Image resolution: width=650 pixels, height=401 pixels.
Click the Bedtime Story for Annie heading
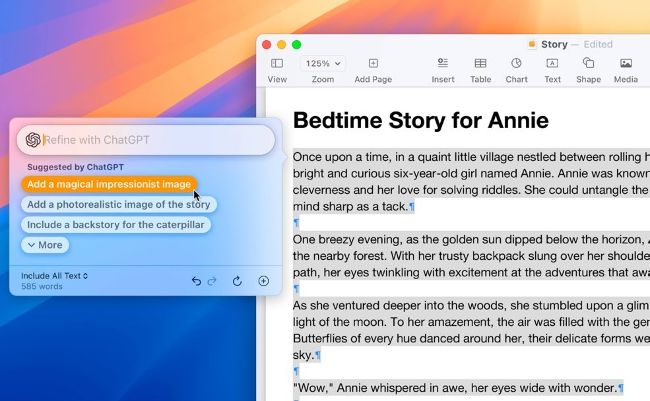pos(420,121)
